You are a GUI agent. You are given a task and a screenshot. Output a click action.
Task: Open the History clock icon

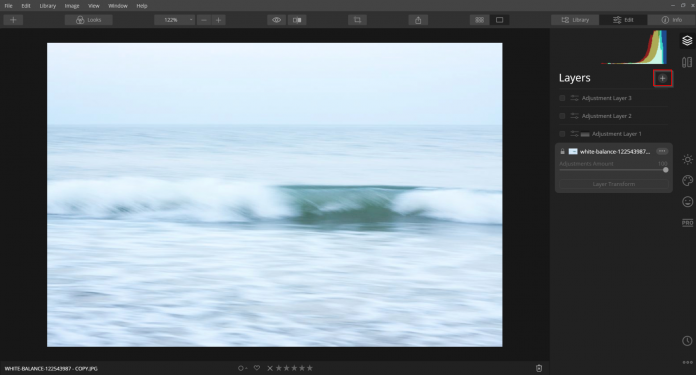coord(687,341)
